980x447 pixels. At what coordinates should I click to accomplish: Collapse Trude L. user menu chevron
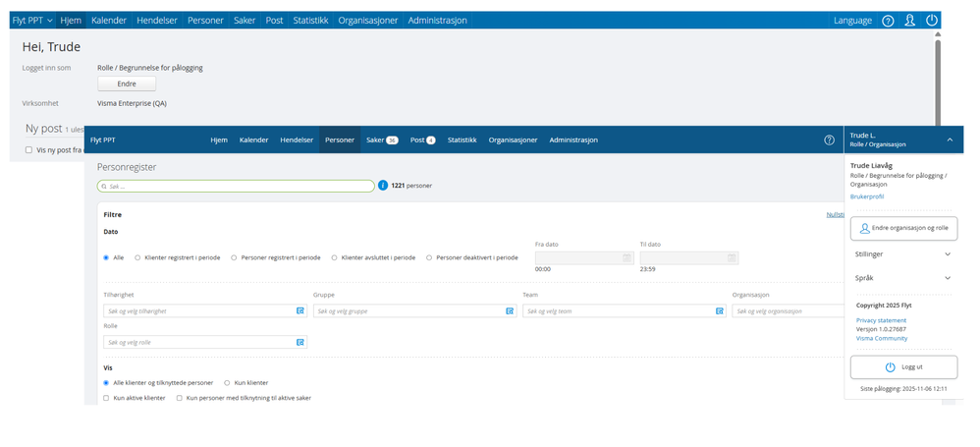(x=950, y=140)
